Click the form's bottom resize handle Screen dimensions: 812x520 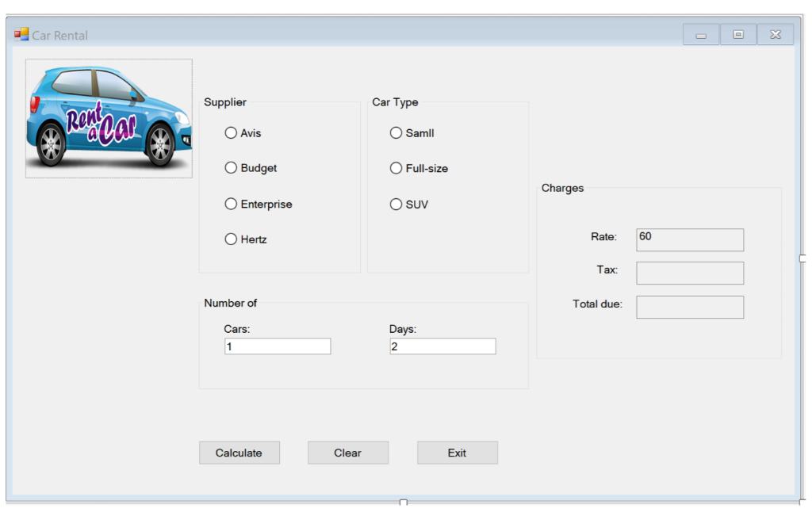(404, 502)
